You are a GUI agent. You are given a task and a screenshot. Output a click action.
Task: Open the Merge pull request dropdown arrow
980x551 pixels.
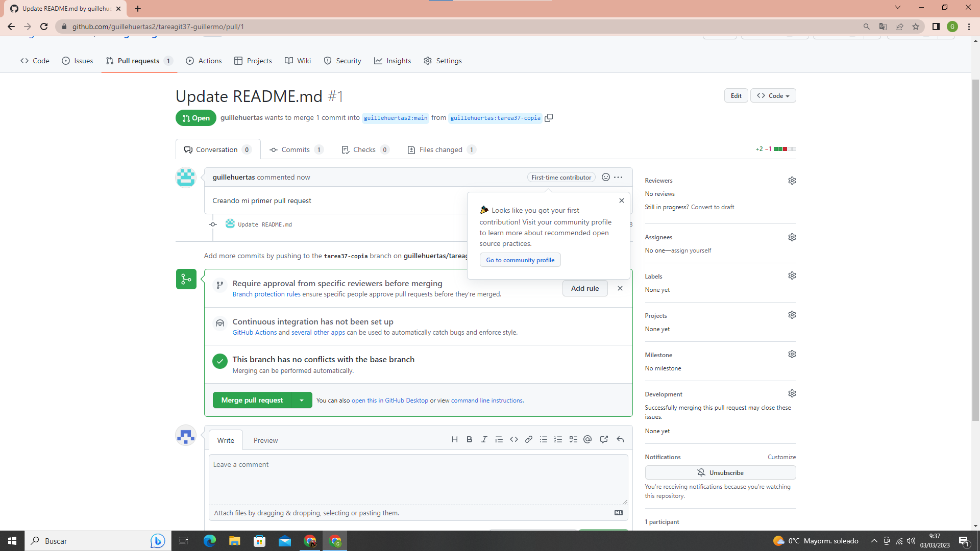[x=302, y=400]
